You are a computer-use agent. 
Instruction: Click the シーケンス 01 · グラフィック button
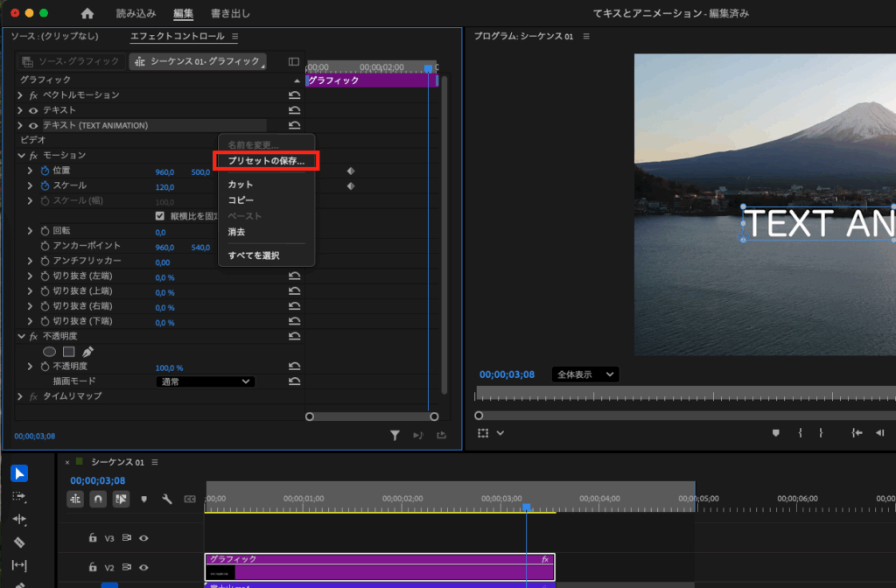pyautogui.click(x=197, y=61)
